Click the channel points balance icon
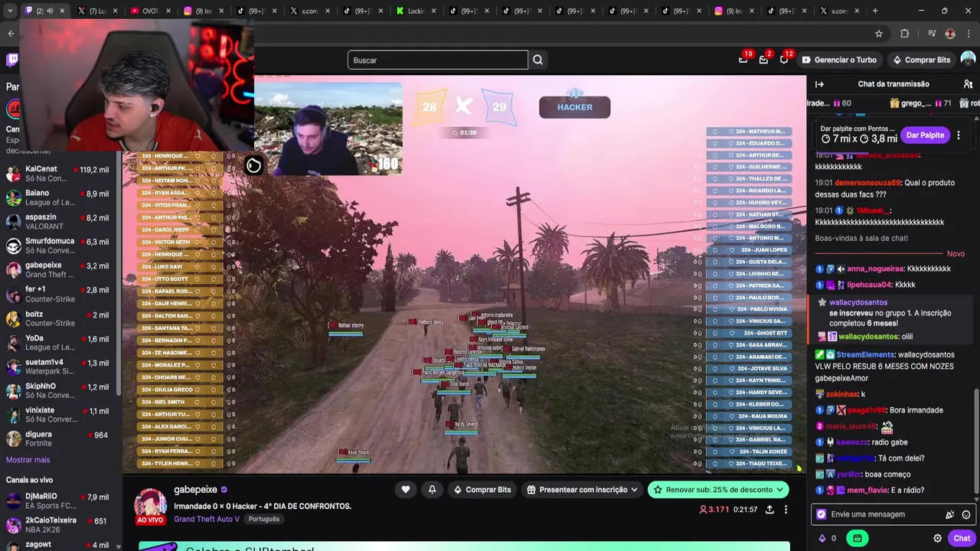The image size is (980, 551). 823,538
